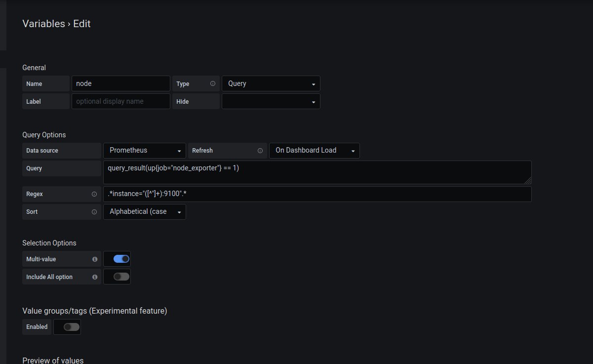Click the Query Options section heading
Image resolution: width=593 pixels, height=364 pixels.
click(x=44, y=135)
